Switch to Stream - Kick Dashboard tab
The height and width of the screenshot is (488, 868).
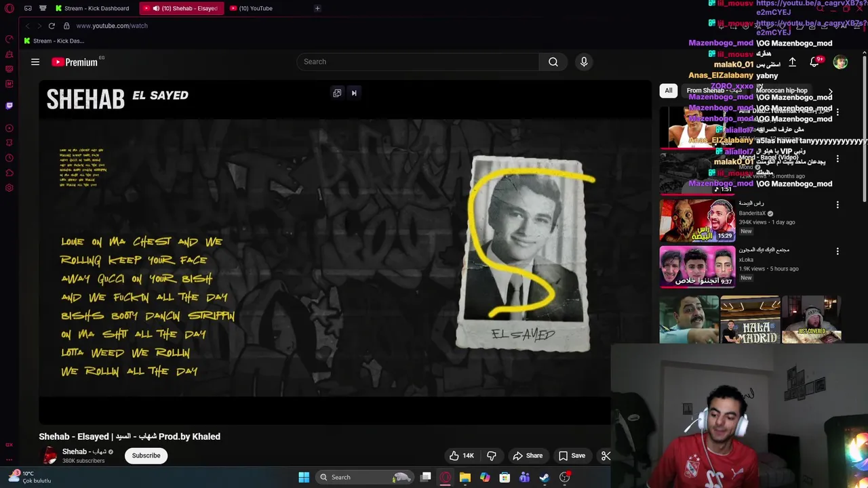(92, 8)
